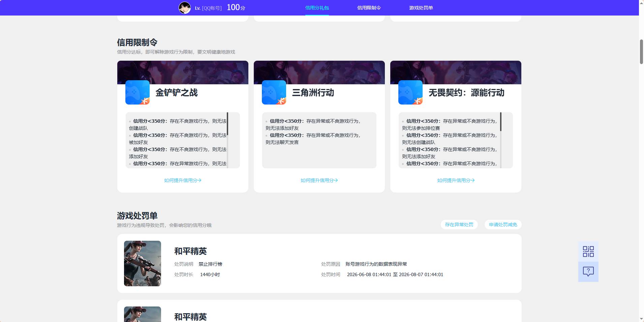Click the first 和平精英 penalty title
This screenshot has width=644, height=322.
[x=190, y=251]
